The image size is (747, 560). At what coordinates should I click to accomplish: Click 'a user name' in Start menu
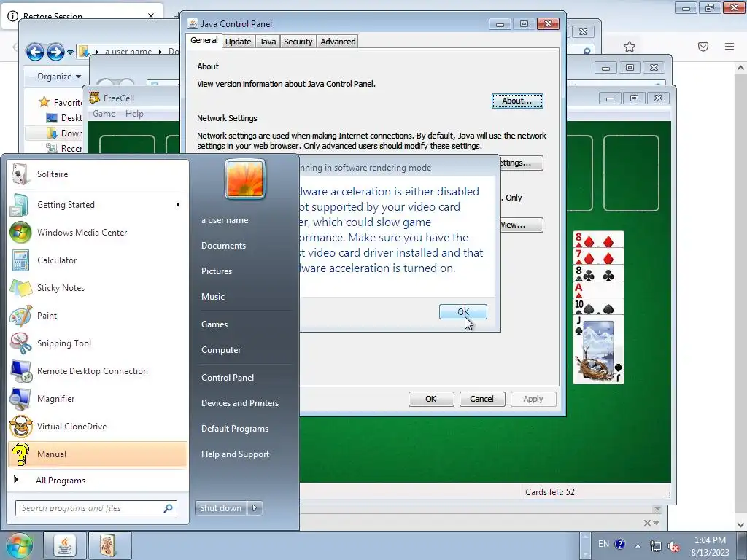225,220
